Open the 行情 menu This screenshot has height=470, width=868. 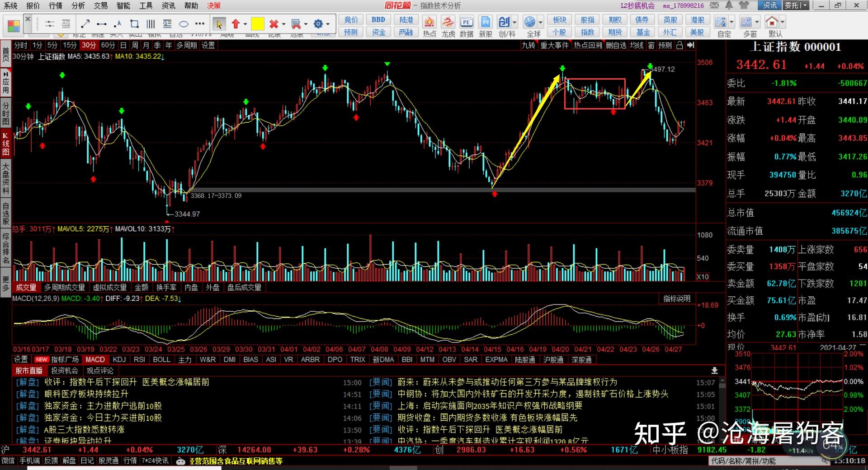(x=56, y=5)
